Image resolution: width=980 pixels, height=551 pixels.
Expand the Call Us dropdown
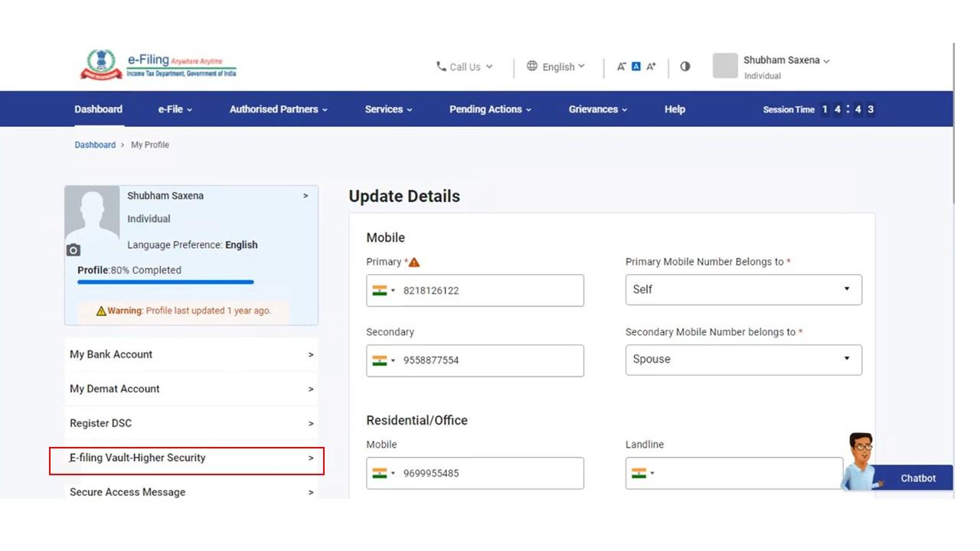pos(465,67)
